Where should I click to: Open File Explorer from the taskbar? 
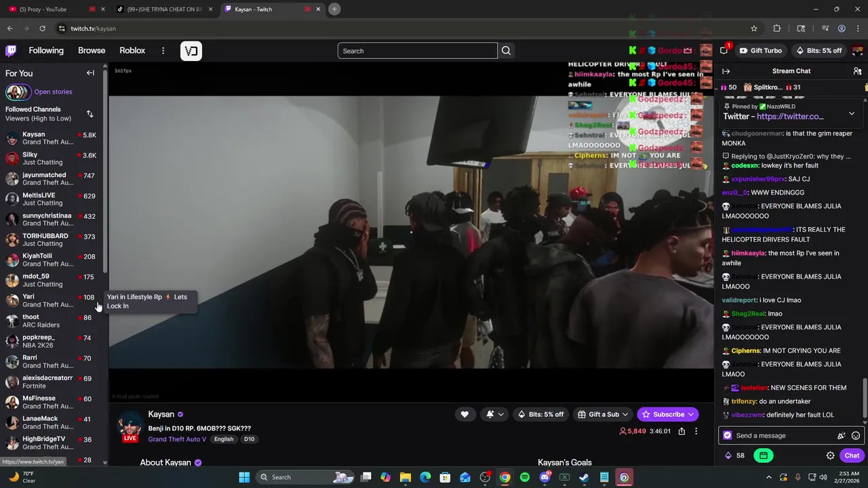405,477
